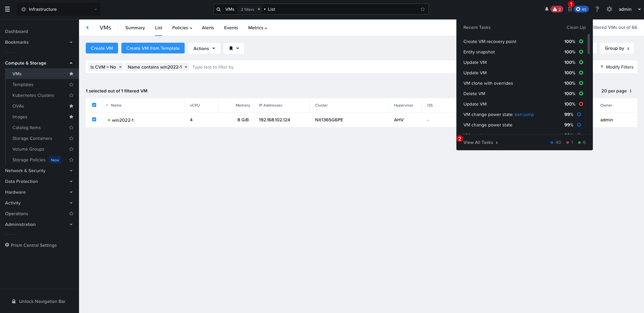The height and width of the screenshot is (313, 644).
Task: Open the Actions dropdown
Action: pyautogui.click(x=204, y=48)
